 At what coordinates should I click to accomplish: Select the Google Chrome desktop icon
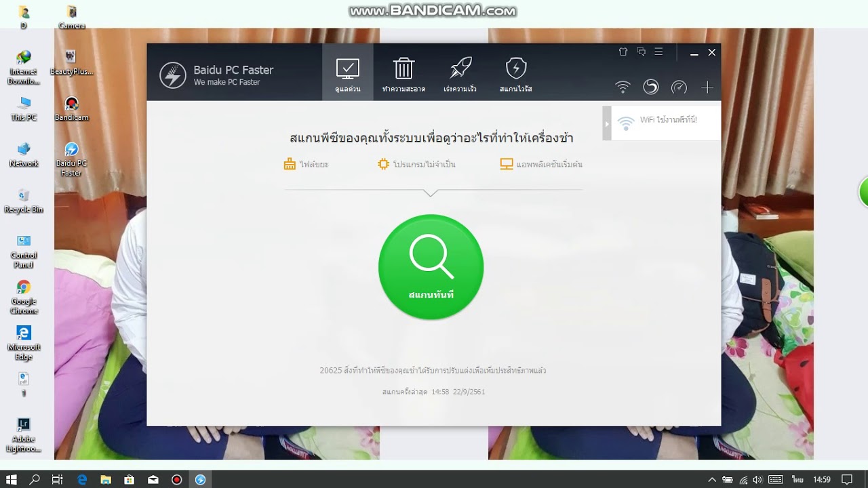24,298
